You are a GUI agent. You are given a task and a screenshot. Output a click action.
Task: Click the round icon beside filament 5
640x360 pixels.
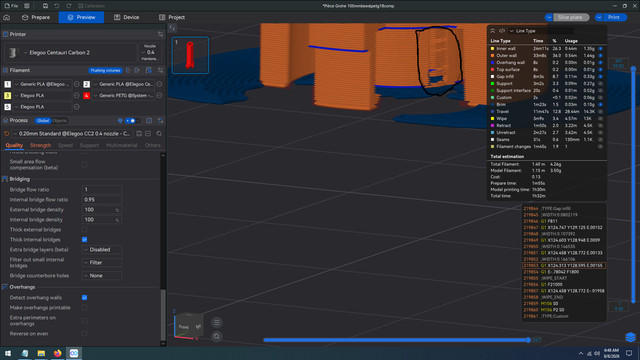[77, 107]
